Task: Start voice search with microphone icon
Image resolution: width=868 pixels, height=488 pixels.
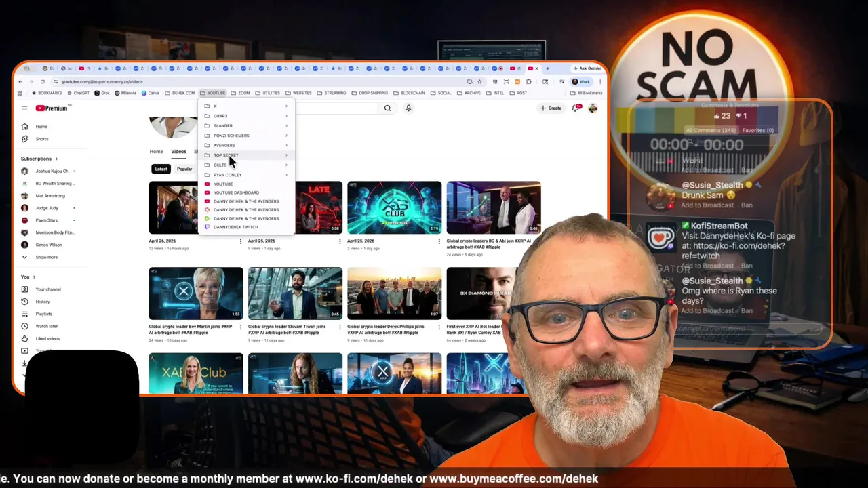Action: [408, 108]
